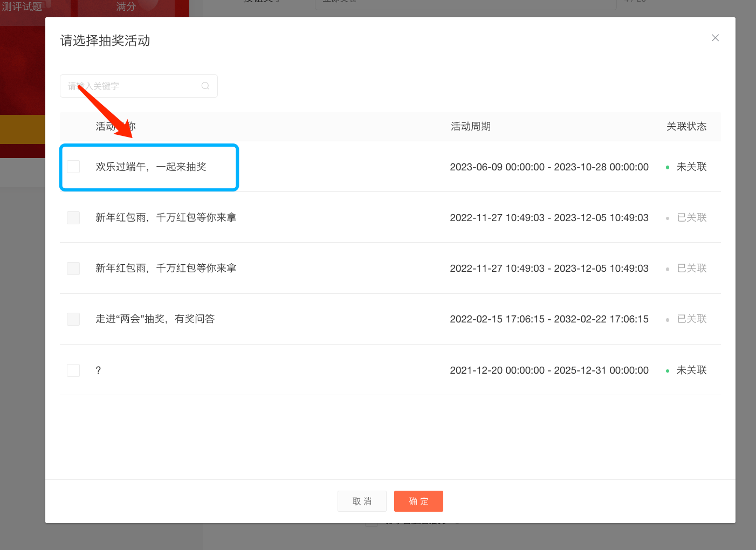Viewport: 756px width, 550px height.
Task: Click the 请选择抽奖活动 dialog title
Action: tap(105, 40)
